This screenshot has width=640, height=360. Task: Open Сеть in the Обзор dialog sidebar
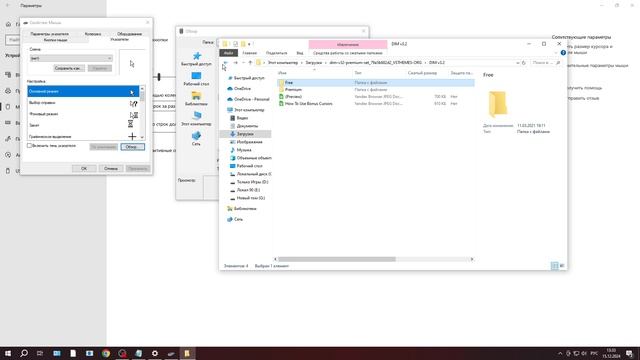pos(196,139)
